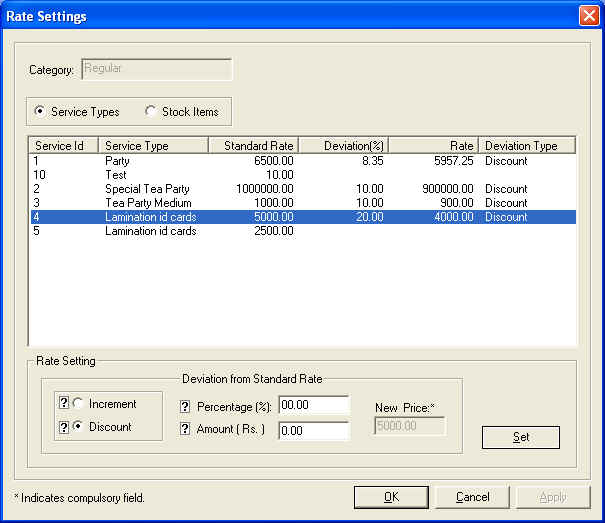Select the Test service row
This screenshot has width=605, height=523.
point(303,175)
